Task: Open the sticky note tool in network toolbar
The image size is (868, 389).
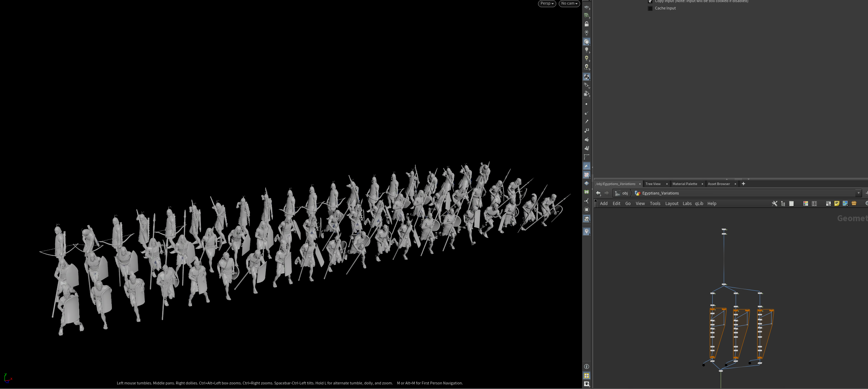Action: click(837, 204)
